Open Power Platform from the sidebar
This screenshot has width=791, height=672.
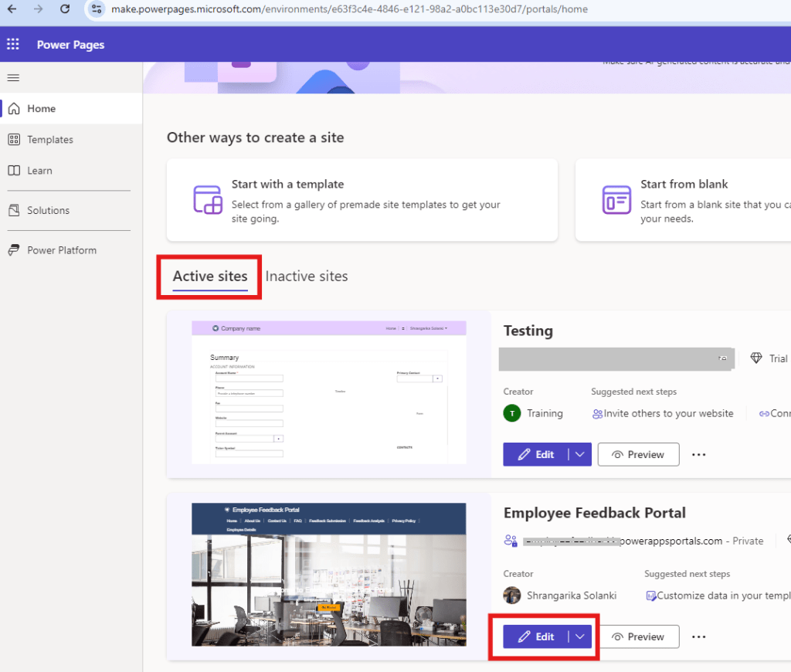click(62, 250)
